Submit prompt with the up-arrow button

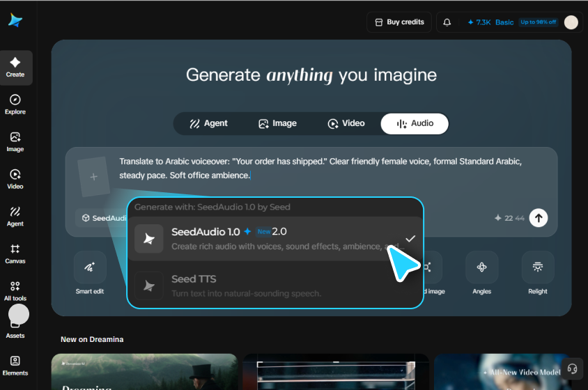[x=539, y=218]
